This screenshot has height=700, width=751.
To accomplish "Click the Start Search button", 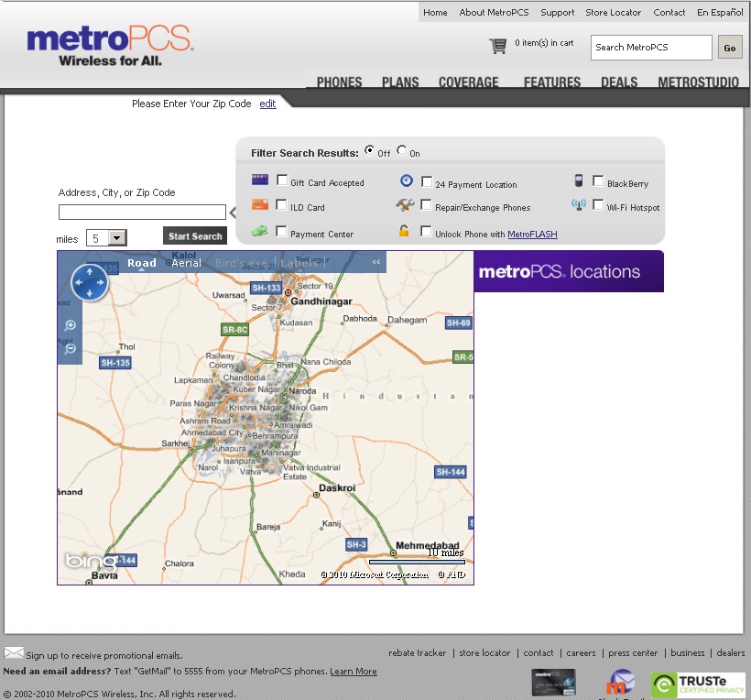I will point(195,235).
